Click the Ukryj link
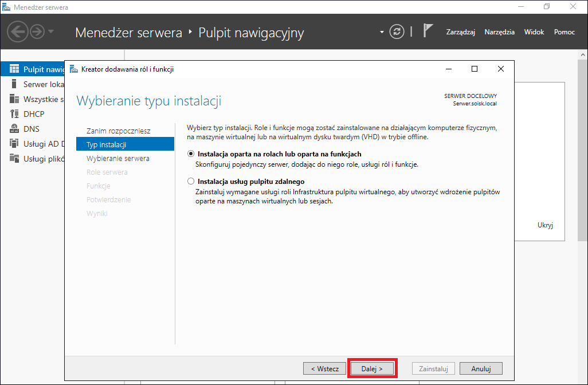 pyautogui.click(x=545, y=225)
